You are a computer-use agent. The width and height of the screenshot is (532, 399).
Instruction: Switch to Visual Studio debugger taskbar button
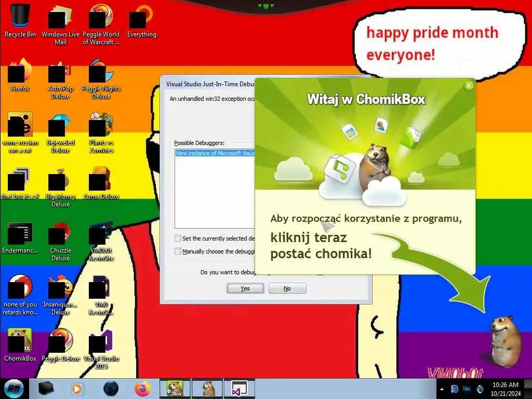pyautogui.click(x=239, y=389)
